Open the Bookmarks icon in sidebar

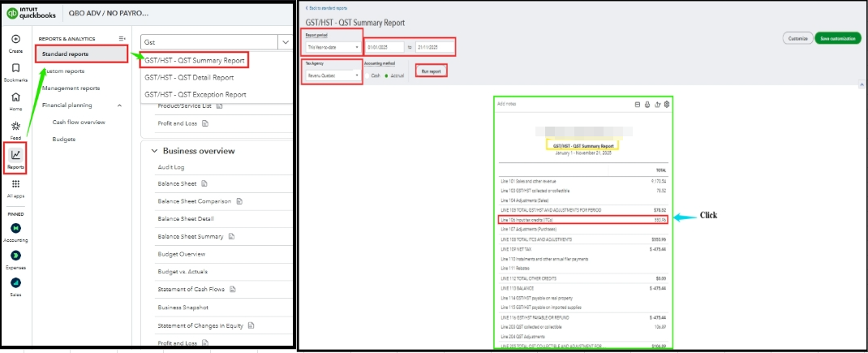coord(15,68)
